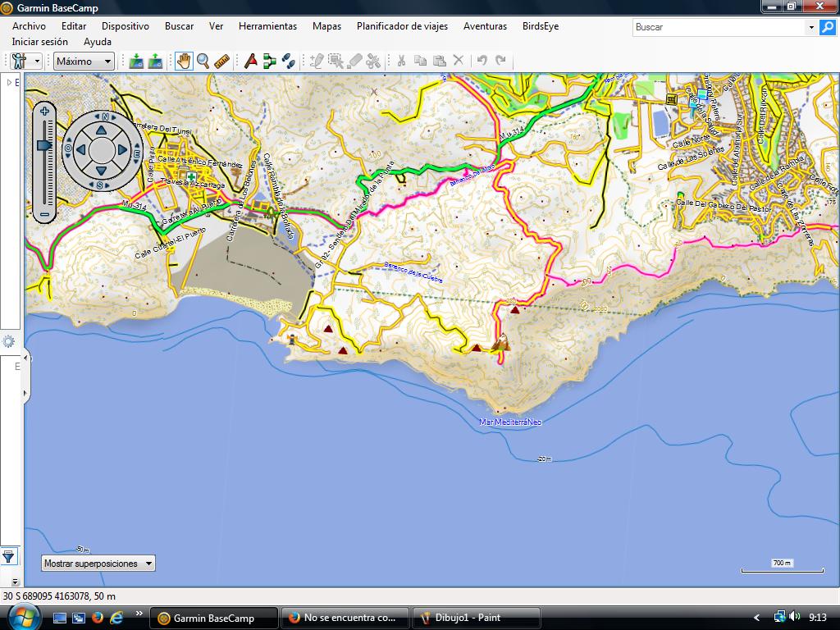Click the divide scissors tool
Image resolution: width=840 pixels, height=630 pixels.
(x=373, y=61)
